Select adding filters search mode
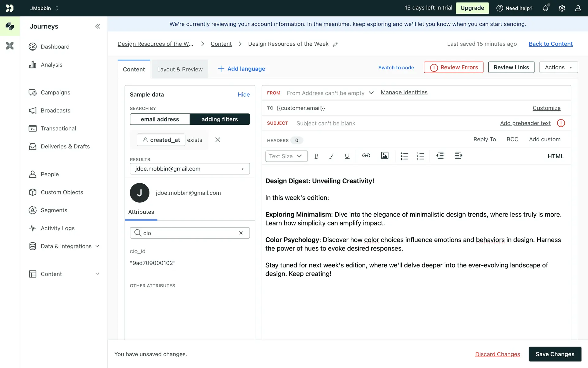This screenshot has width=588, height=368. [x=220, y=119]
